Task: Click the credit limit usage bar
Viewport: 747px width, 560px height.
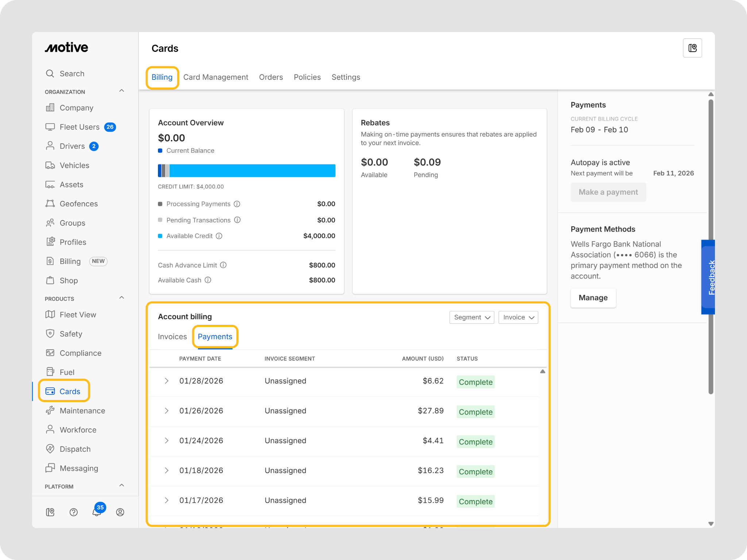Action: pyautogui.click(x=247, y=171)
